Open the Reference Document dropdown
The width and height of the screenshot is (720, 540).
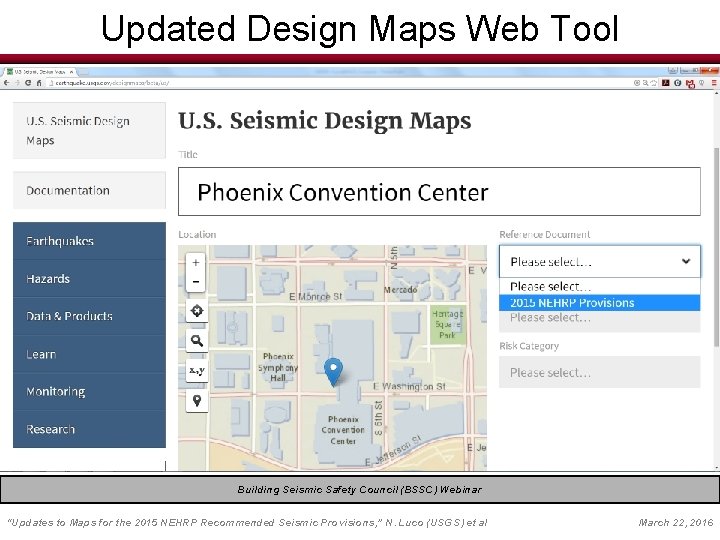pos(600,261)
